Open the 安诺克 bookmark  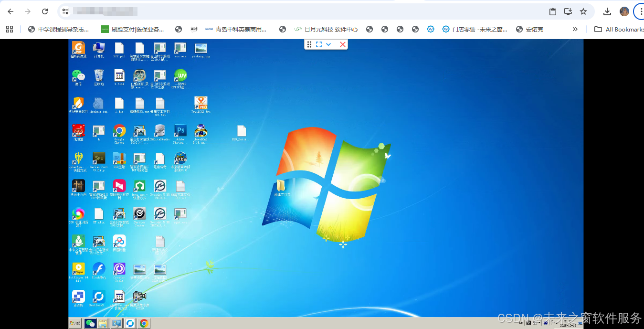[530, 29]
